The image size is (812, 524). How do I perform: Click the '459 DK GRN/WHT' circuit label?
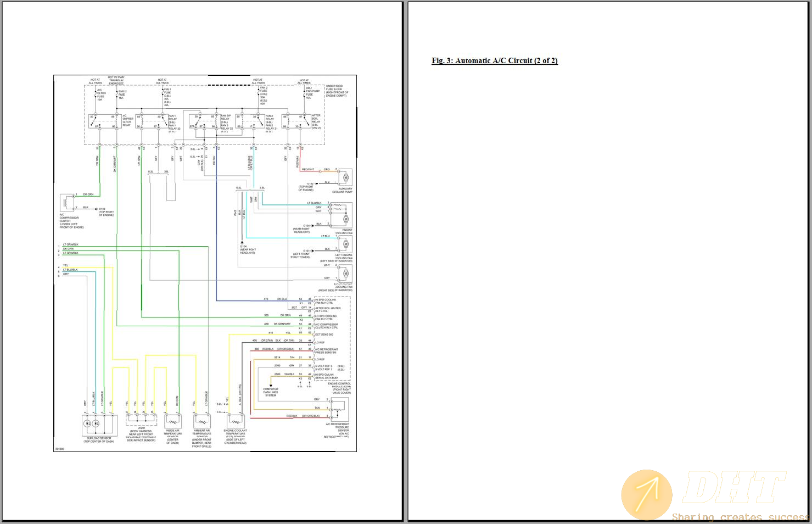277,324
